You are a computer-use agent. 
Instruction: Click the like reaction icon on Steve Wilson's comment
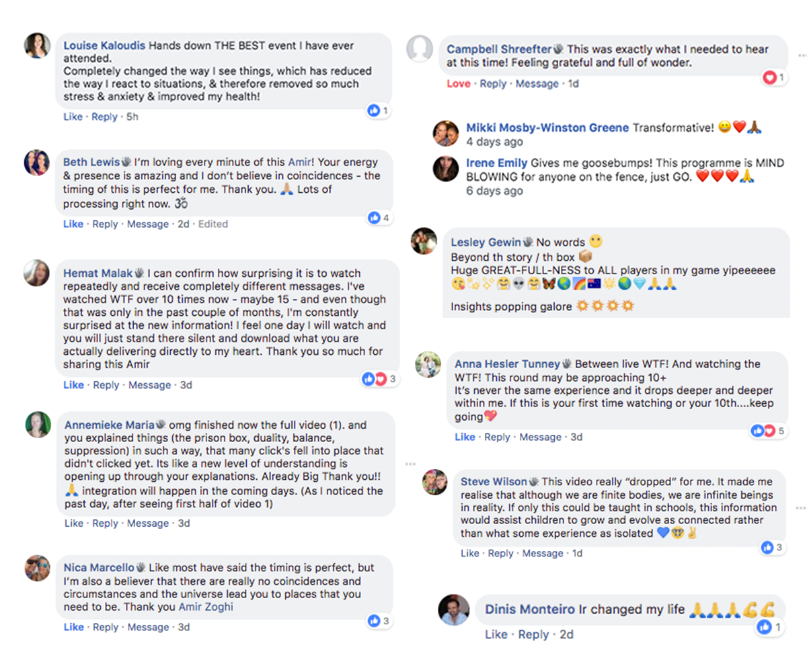[767, 548]
